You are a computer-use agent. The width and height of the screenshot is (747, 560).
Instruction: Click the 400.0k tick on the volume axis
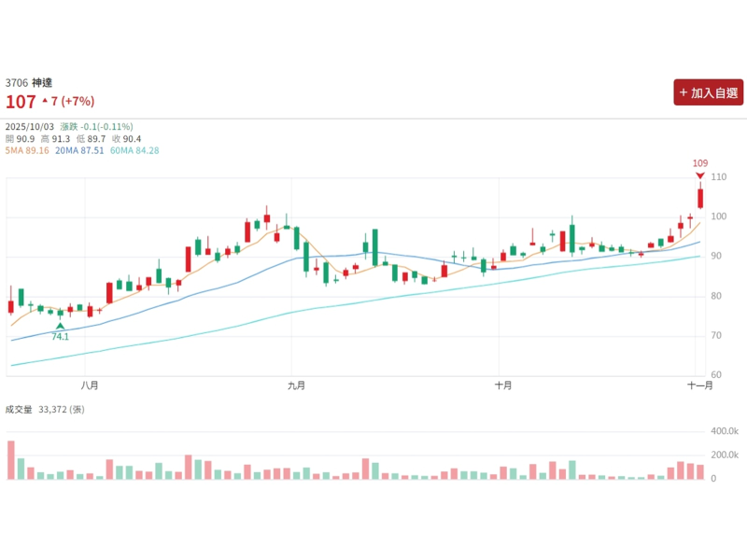click(724, 432)
